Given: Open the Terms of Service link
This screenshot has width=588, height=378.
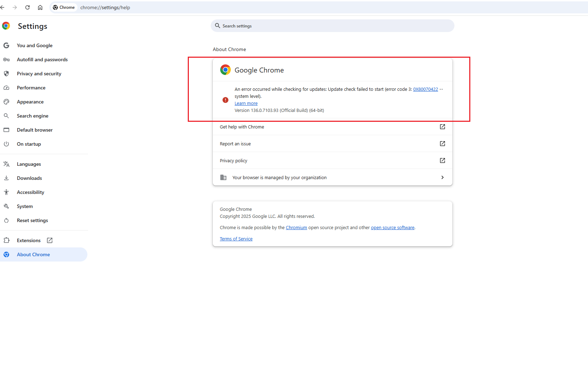Looking at the screenshot, I should (x=236, y=239).
